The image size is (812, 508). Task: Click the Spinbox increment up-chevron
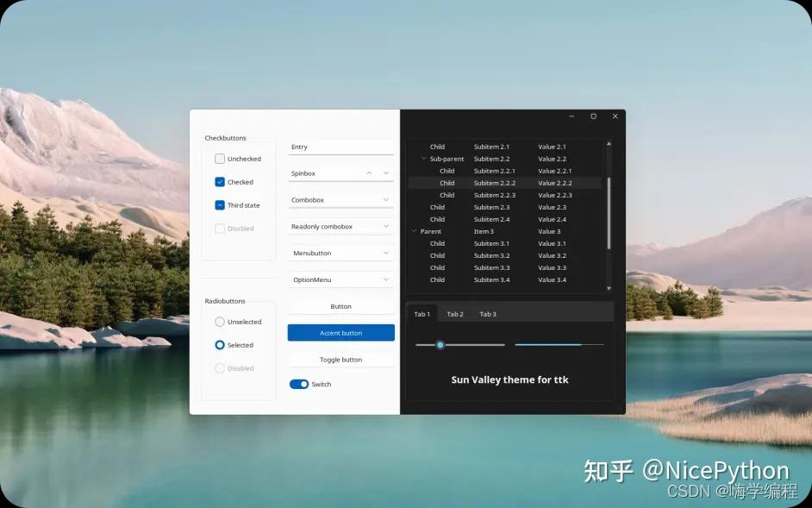[371, 173]
